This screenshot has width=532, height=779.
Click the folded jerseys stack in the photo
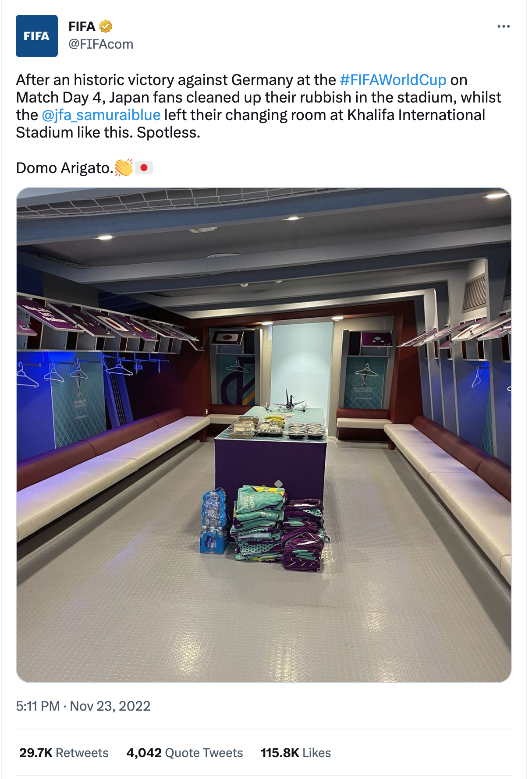pos(280,528)
